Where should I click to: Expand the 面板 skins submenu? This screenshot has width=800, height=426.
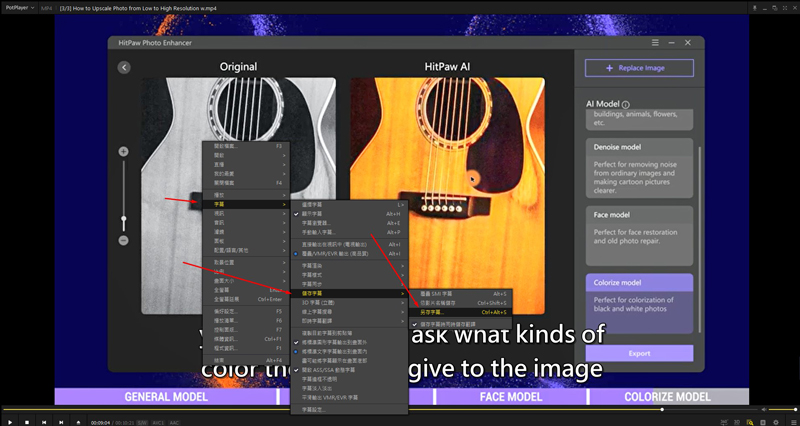[246, 241]
